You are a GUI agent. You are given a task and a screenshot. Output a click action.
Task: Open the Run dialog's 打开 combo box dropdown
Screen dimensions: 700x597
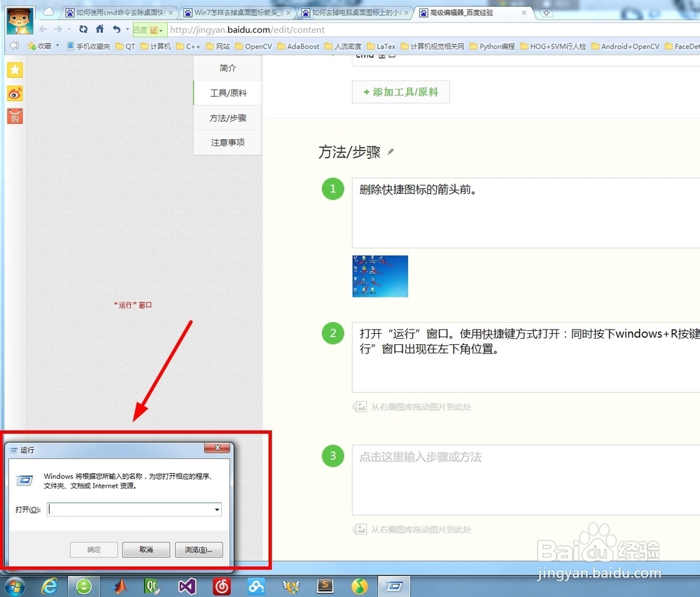(x=217, y=510)
